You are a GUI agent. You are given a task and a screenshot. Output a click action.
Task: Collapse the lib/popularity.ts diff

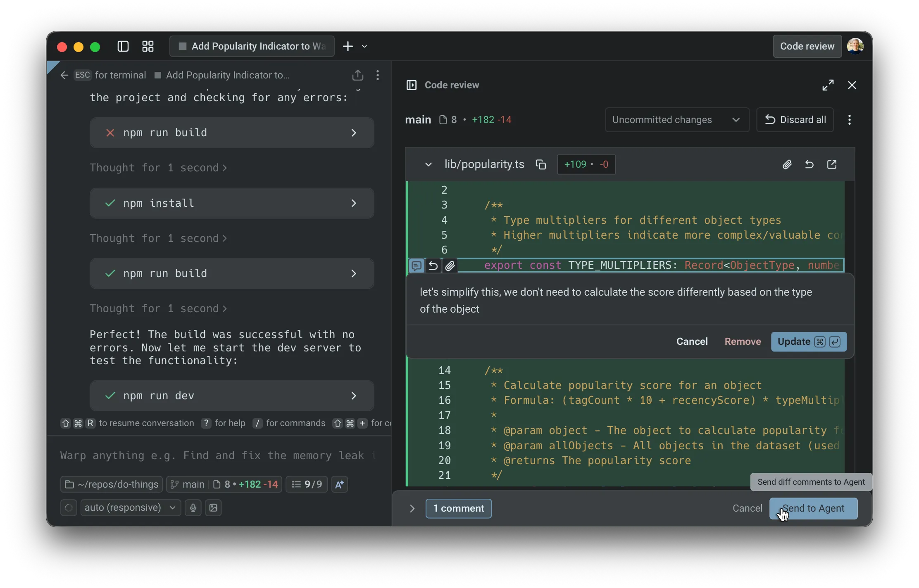[x=428, y=164]
